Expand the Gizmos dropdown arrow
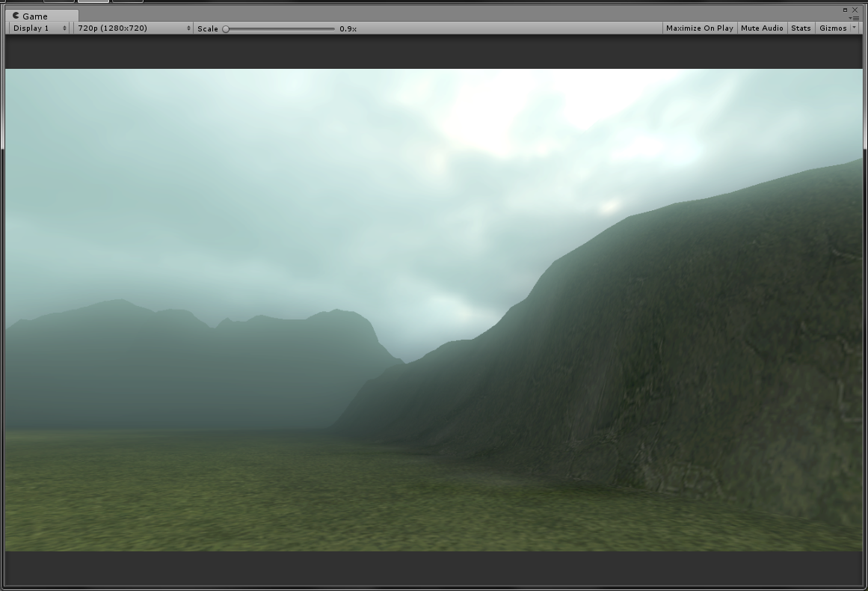 pos(854,28)
